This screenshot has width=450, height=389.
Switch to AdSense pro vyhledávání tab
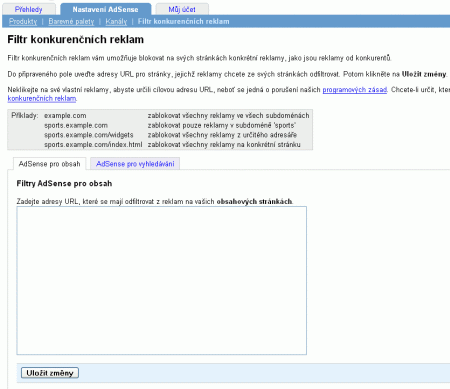[x=135, y=164]
